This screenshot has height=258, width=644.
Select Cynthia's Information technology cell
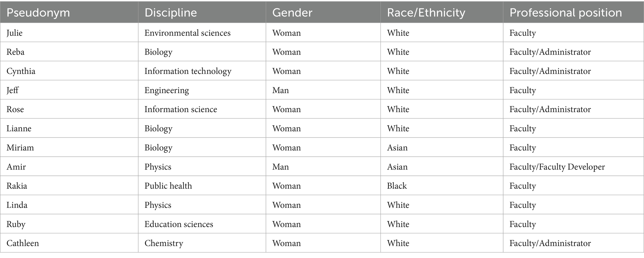202,71
